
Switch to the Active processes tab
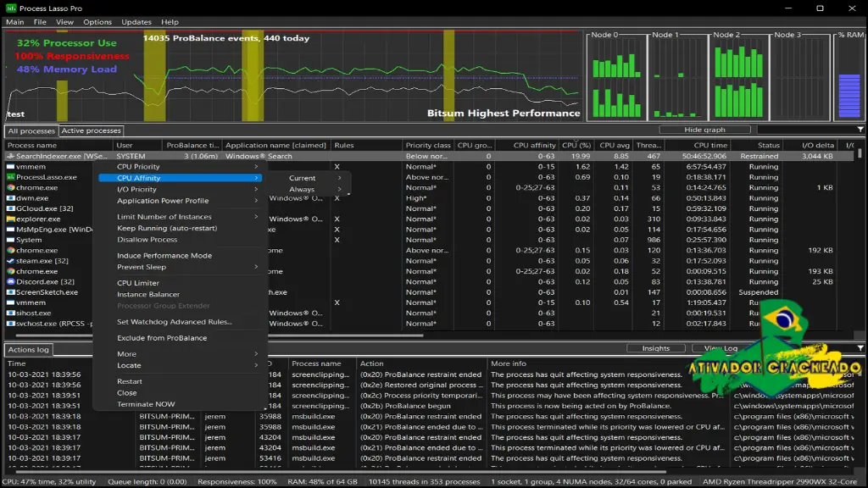tap(91, 130)
